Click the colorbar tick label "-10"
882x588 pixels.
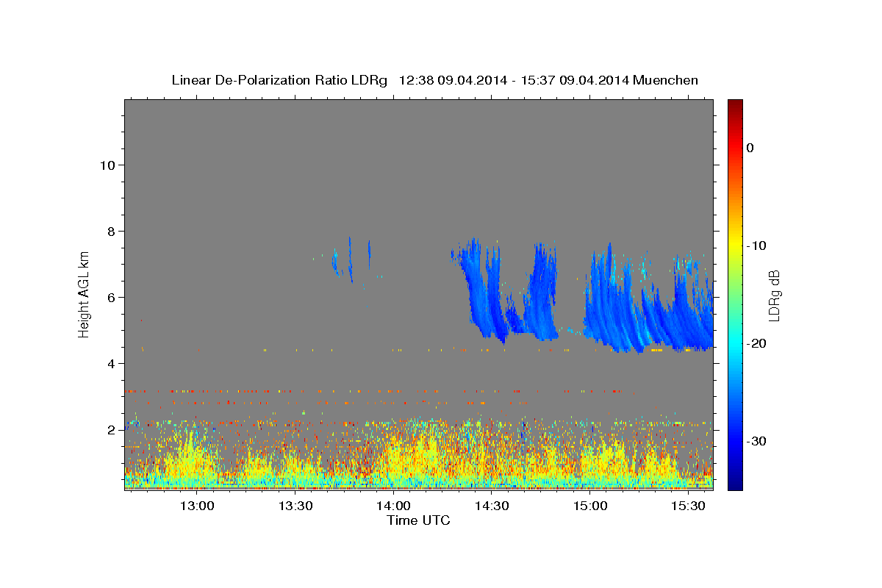coord(756,245)
